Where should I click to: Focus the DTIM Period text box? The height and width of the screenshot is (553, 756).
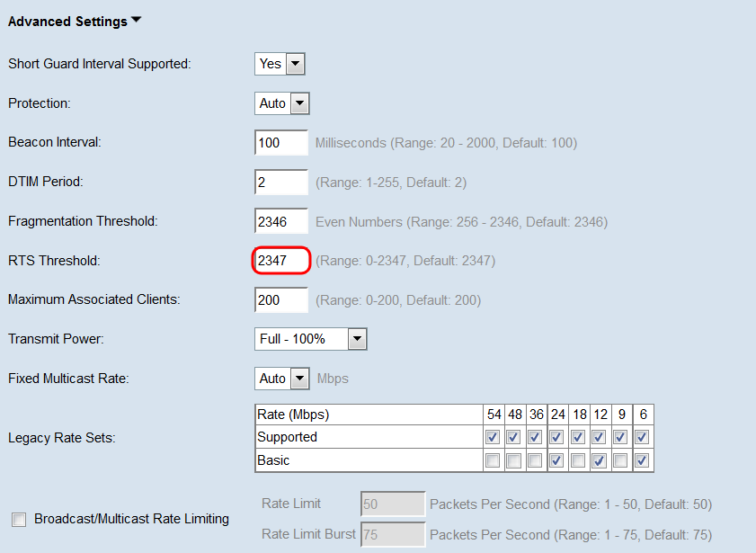point(281,183)
